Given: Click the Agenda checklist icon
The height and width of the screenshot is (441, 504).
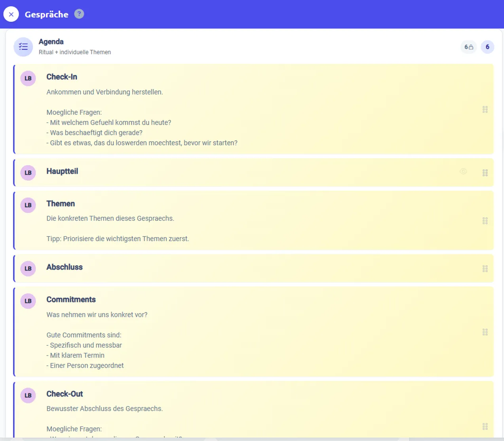Looking at the screenshot, I should click(23, 47).
